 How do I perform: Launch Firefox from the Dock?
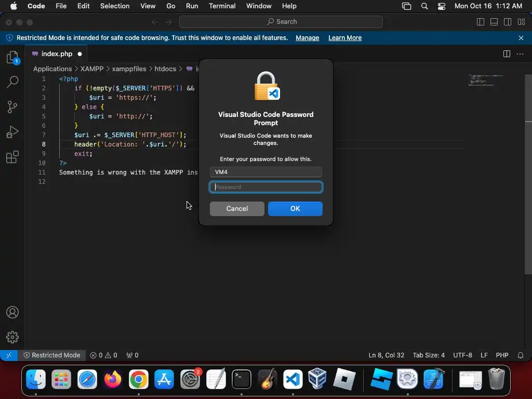tap(113, 379)
